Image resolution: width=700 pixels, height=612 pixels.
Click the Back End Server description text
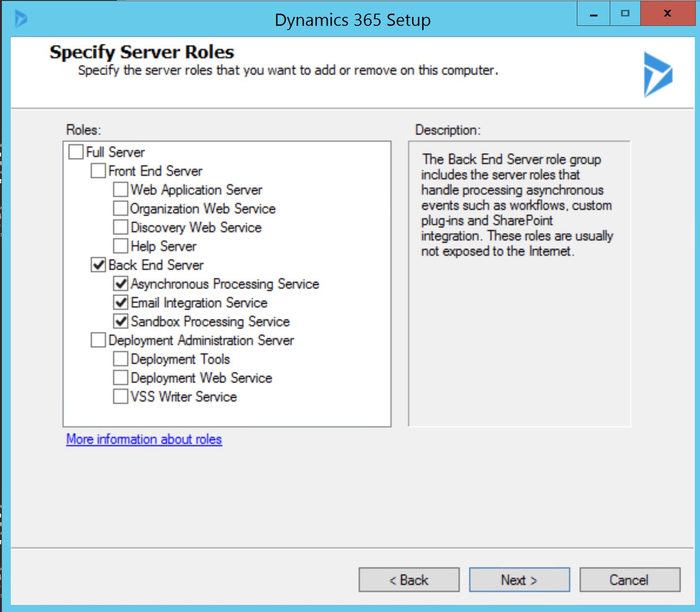pos(517,205)
